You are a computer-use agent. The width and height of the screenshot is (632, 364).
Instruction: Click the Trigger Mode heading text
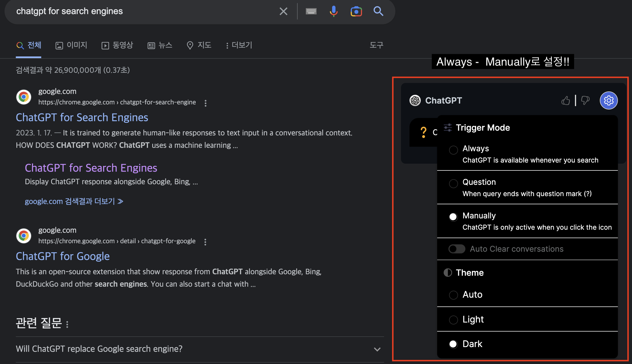pos(483,128)
